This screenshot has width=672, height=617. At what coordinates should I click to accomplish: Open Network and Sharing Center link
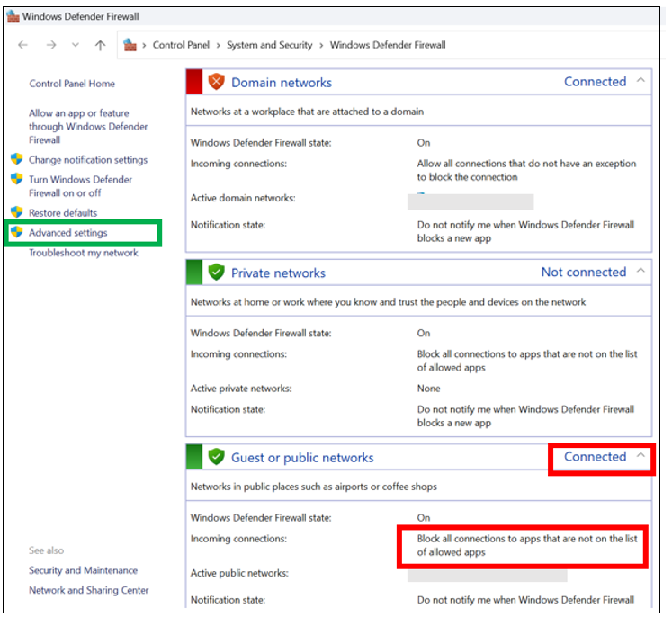point(88,590)
